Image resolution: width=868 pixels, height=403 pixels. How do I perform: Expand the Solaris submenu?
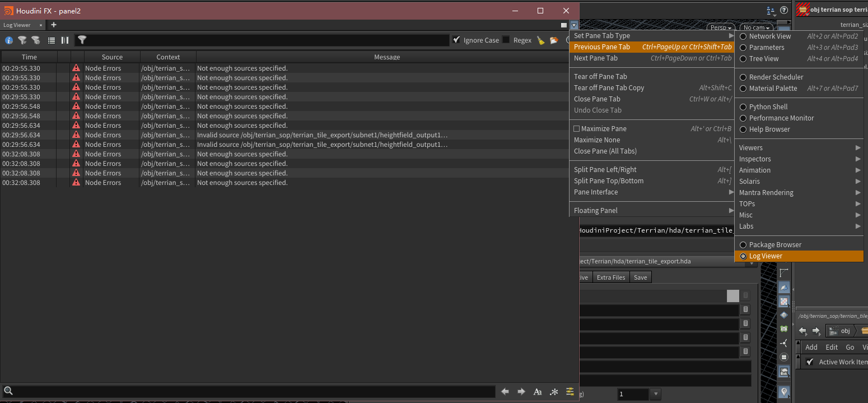[799, 182]
